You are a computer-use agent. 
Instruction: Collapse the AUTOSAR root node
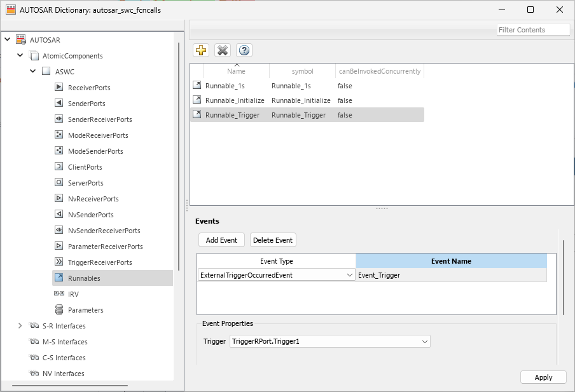point(8,39)
